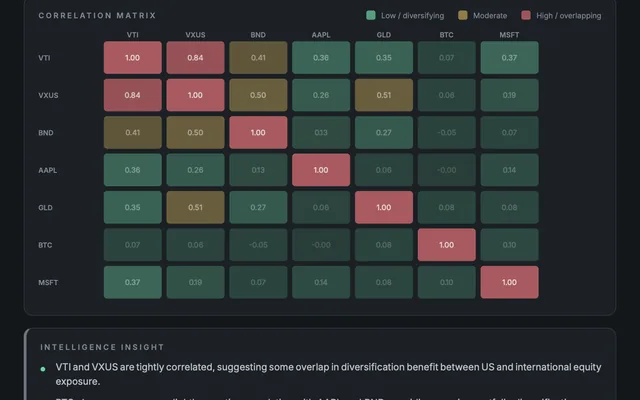Click the MSFT row, VXUS column 0.19 cell

(196, 282)
